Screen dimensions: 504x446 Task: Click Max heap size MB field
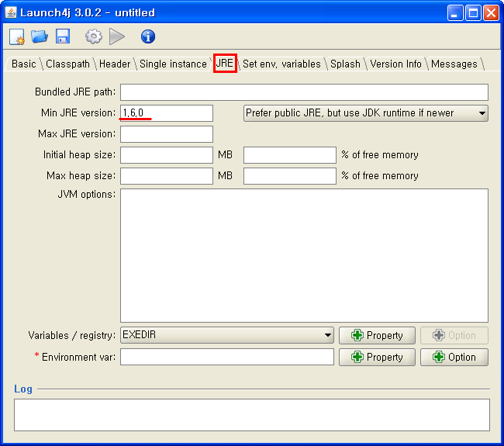tap(167, 176)
